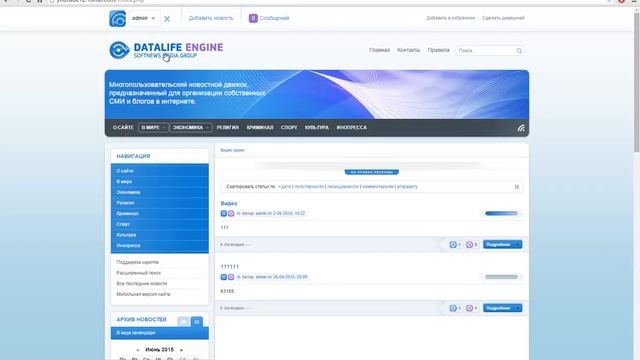
Task: Select КУЛЬТУРА in the dark menu bar
Action: point(317,128)
